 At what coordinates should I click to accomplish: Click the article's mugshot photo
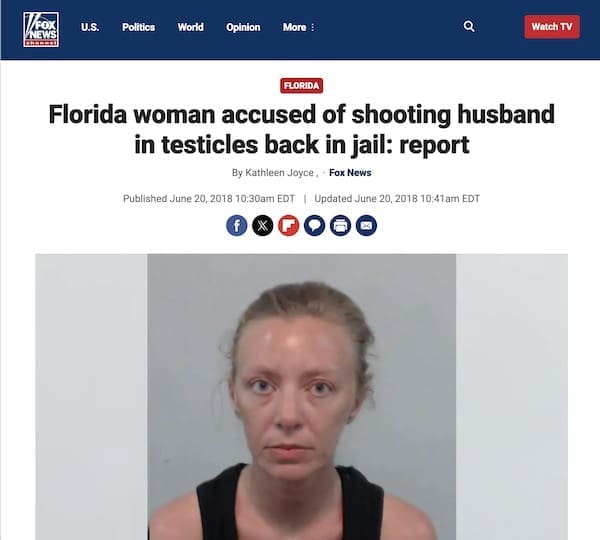click(302, 396)
